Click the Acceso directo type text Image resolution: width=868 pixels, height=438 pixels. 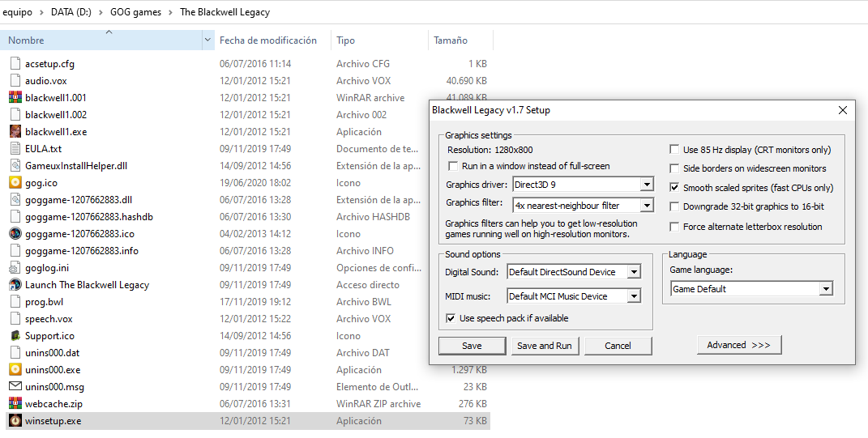(368, 285)
